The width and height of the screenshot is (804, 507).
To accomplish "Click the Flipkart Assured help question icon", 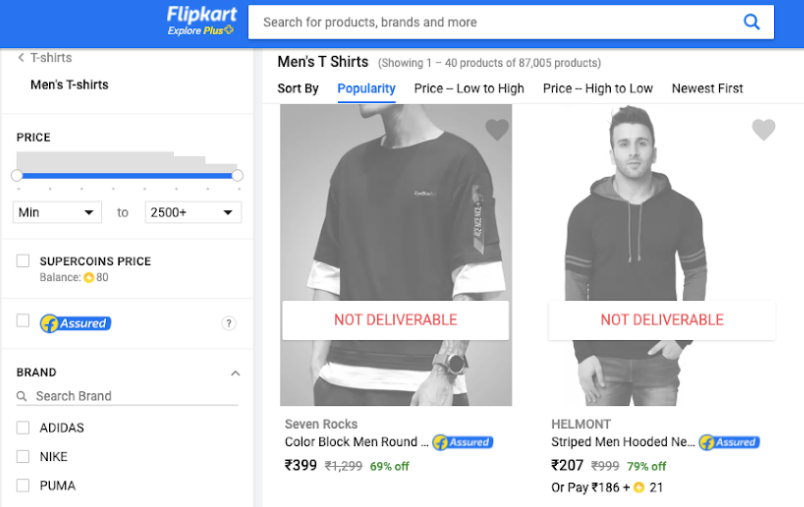I will 229,323.
